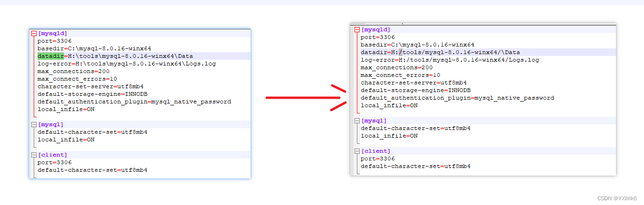Select the [client] header in right editor
This screenshot has height=205, width=644.
[x=376, y=151]
